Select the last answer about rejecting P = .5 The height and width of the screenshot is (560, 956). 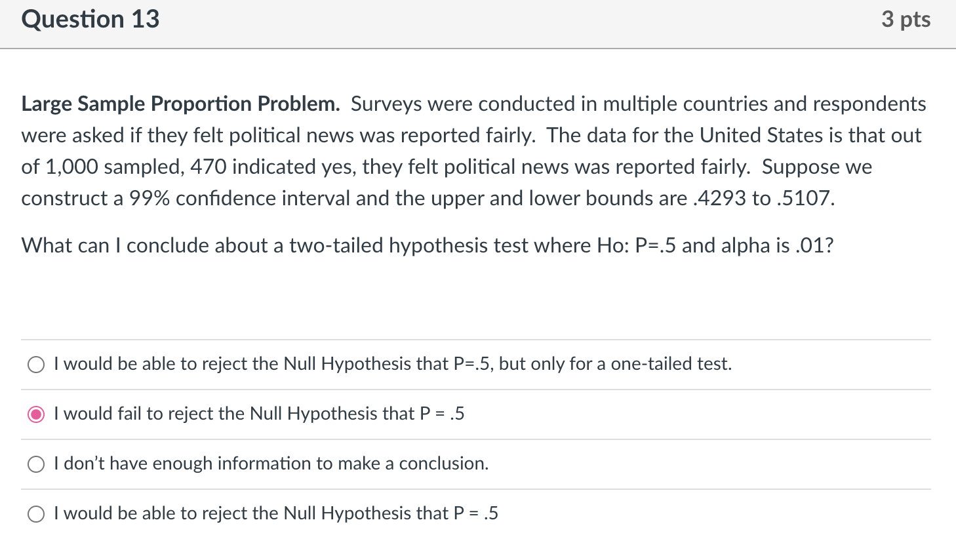[x=36, y=514]
